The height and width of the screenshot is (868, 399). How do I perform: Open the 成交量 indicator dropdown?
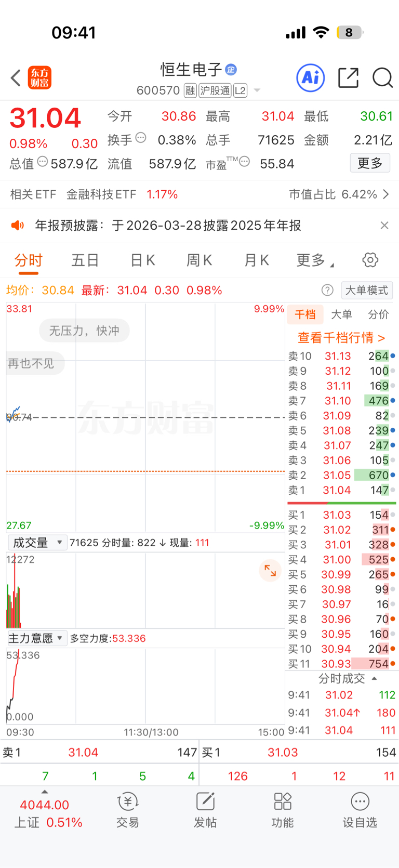click(x=37, y=543)
